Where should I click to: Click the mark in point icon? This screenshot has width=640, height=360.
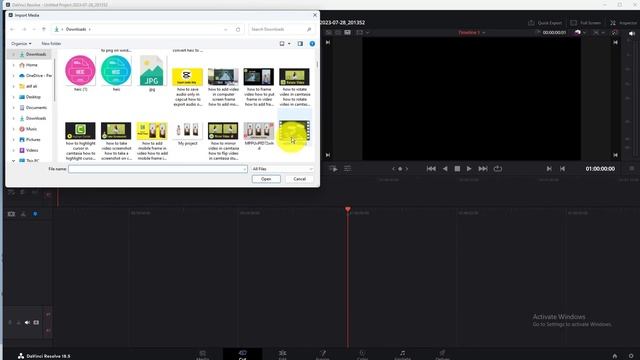[x=549, y=169]
